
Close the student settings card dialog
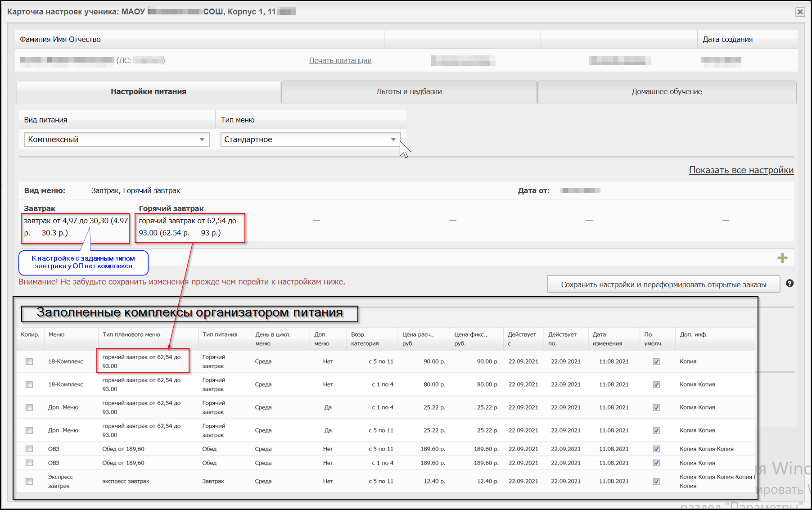(x=800, y=12)
